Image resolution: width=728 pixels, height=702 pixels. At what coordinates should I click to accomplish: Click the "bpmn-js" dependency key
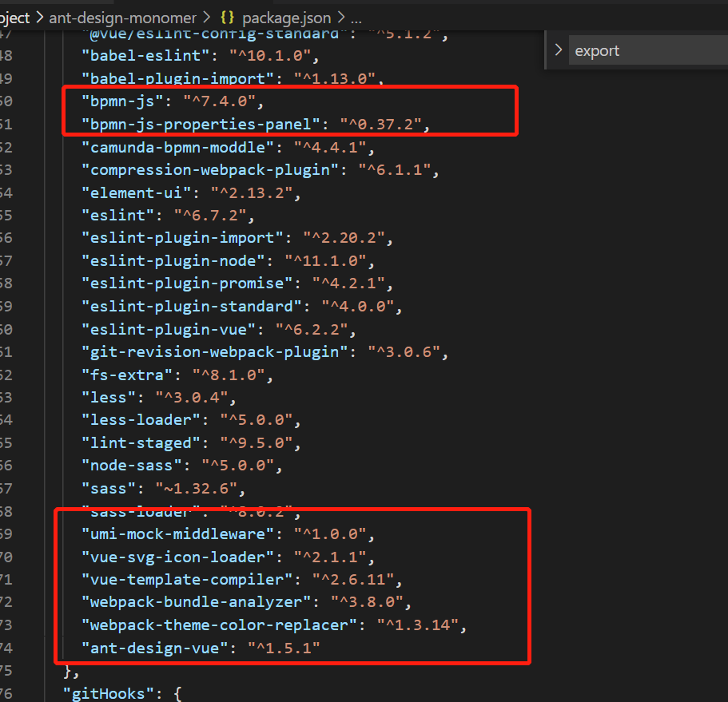[122, 101]
